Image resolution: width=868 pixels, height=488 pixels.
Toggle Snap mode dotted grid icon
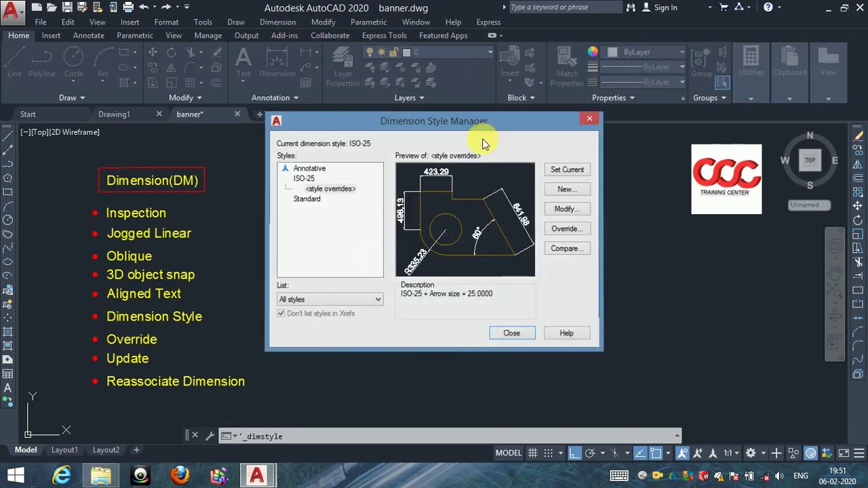[549, 453]
